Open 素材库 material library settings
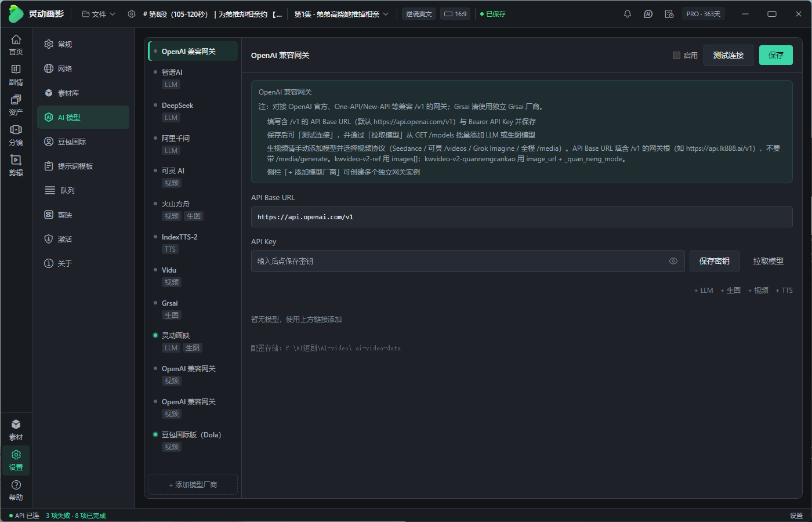Image resolution: width=812 pixels, height=522 pixels. pos(83,93)
